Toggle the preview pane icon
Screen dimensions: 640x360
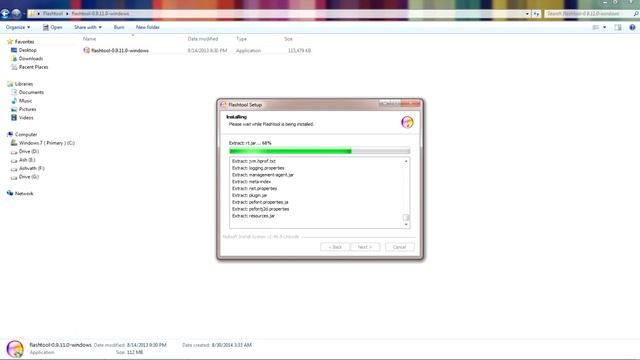(618, 27)
